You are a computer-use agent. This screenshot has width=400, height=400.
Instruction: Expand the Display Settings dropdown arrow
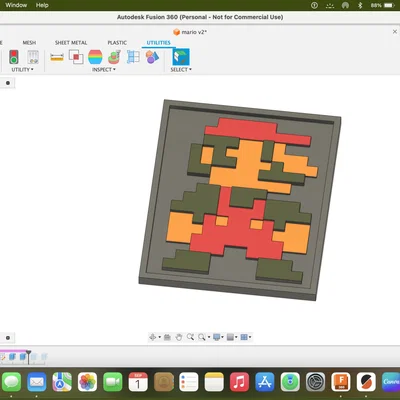pos(222,337)
